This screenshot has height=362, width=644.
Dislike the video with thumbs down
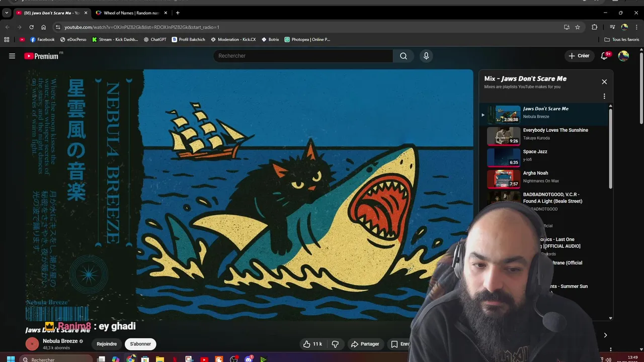(x=335, y=344)
